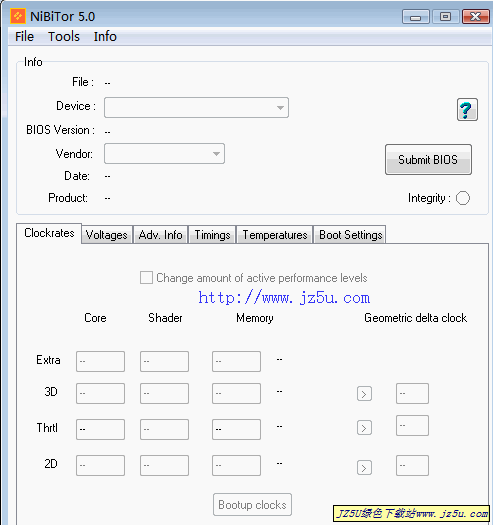The width and height of the screenshot is (493, 525).
Task: Switch to the Boot Settings tab
Action: 350,235
